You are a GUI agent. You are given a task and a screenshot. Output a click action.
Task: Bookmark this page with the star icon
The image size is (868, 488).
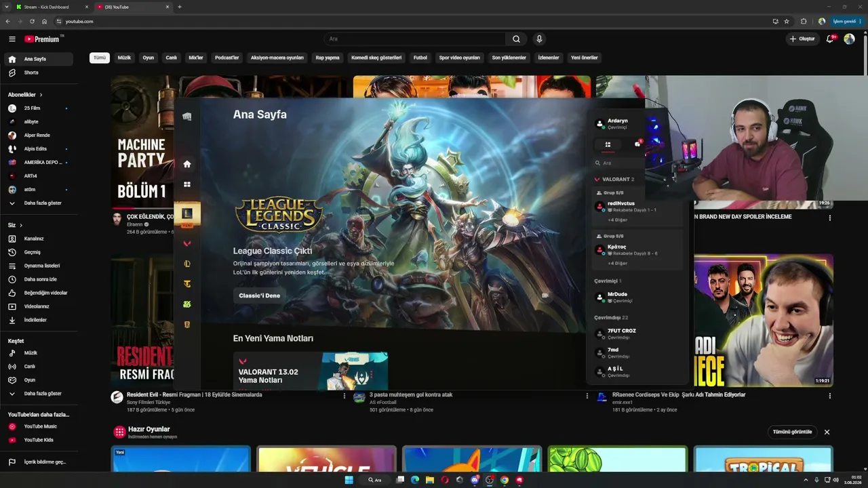pos(787,22)
